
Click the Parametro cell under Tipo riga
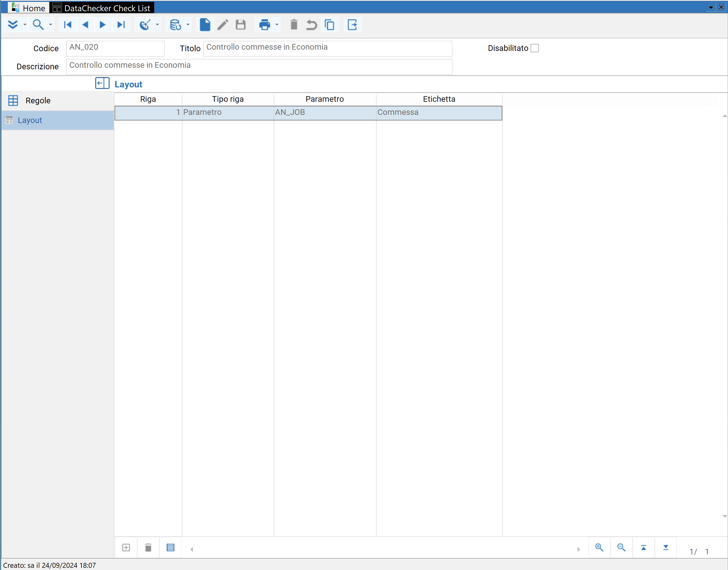pyautogui.click(x=228, y=112)
